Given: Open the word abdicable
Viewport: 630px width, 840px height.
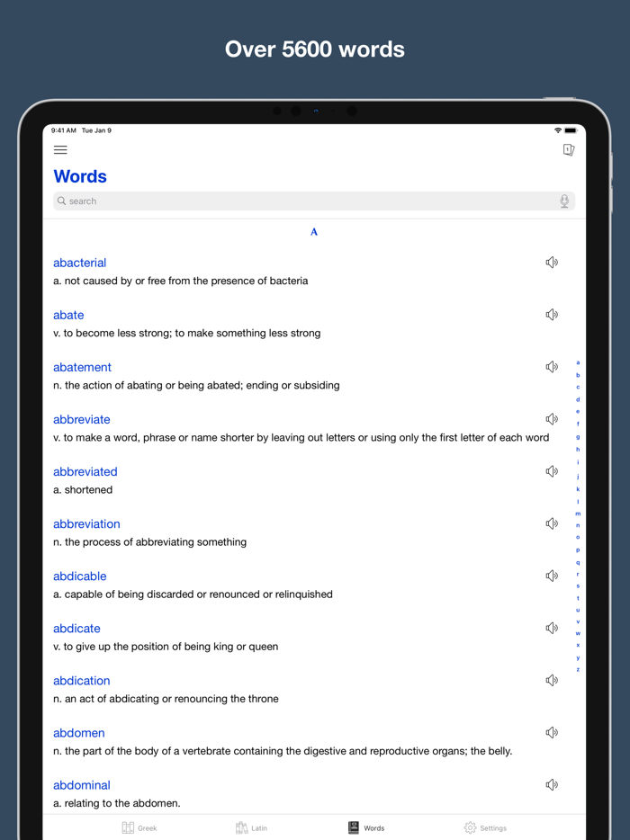Looking at the screenshot, I should (x=79, y=576).
